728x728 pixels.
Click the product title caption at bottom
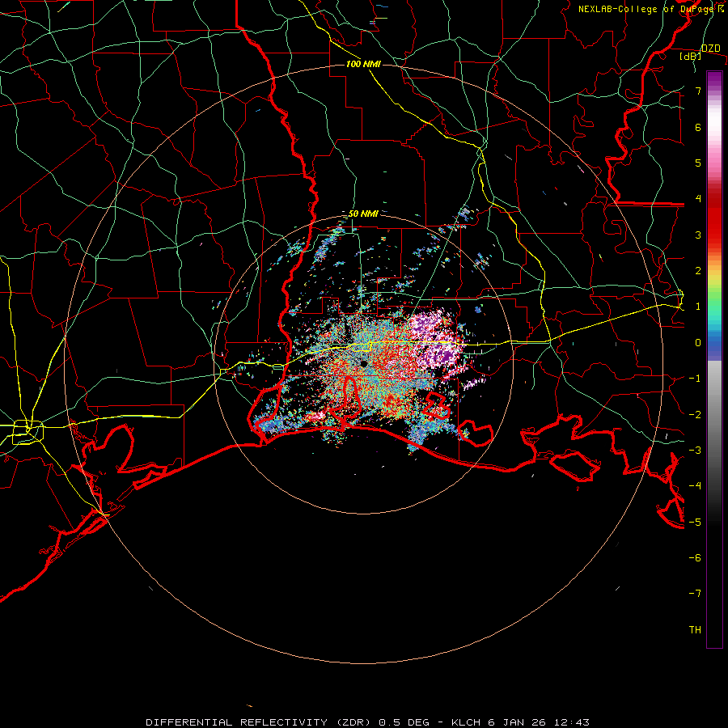tap(367, 722)
